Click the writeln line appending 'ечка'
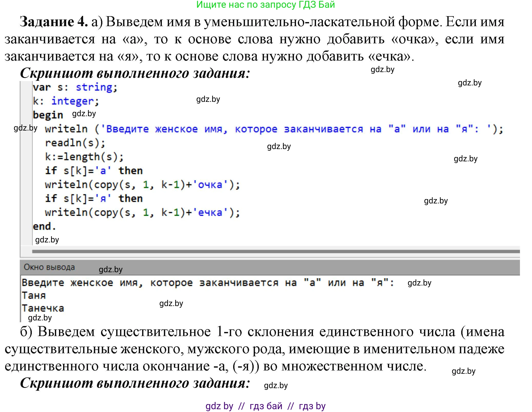Viewport: 532px width, 412px height. coord(142,212)
